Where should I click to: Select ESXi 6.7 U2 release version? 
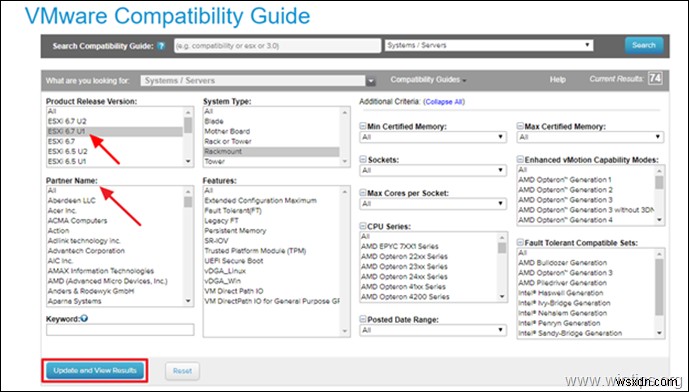[x=114, y=122]
